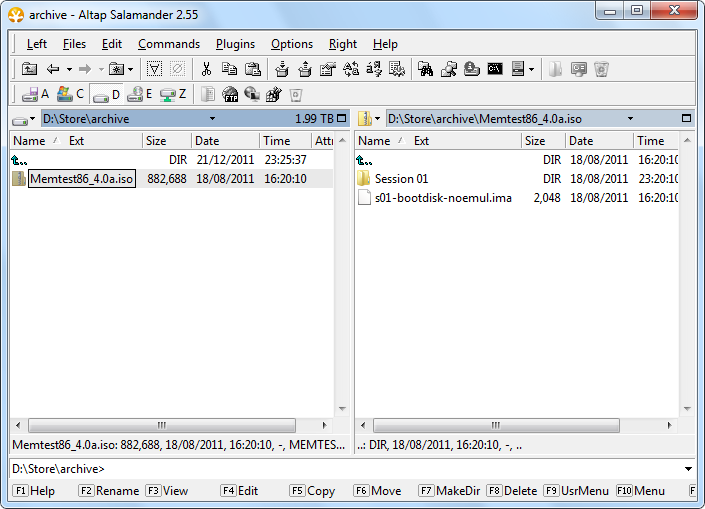The image size is (705, 509).
Task: Open the Edit menu
Action: pyautogui.click(x=112, y=44)
